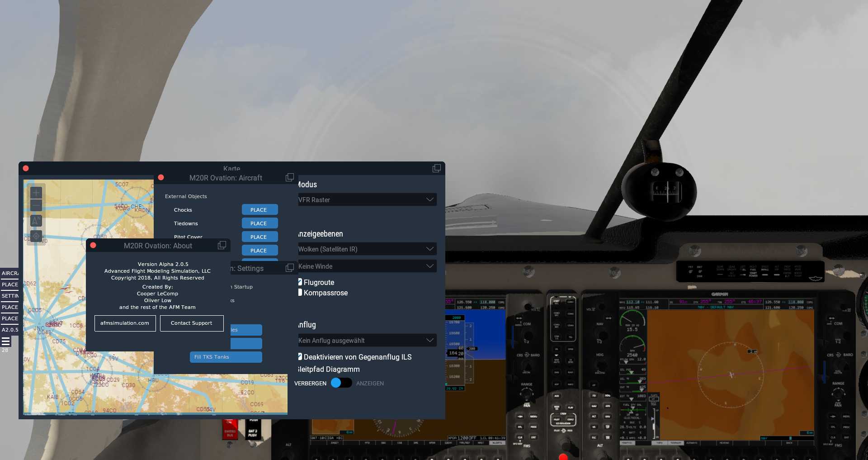
Task: Center the map on the aircraft
Action: pos(36,236)
